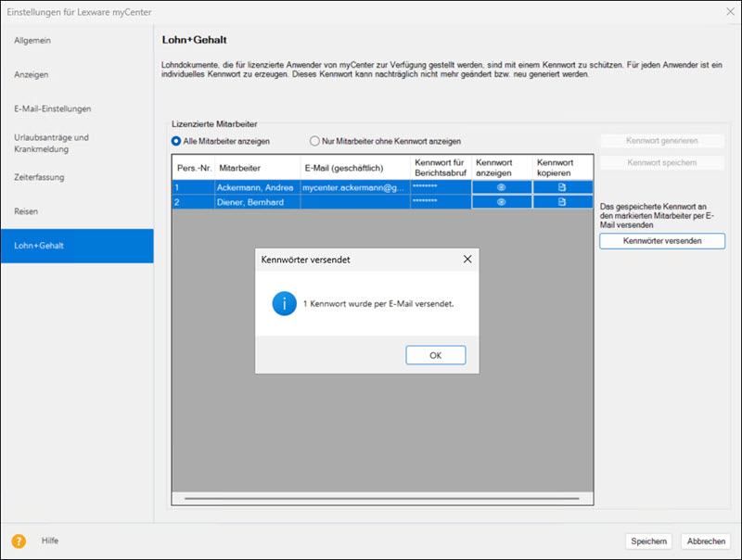
Task: Click the empty email cell for Diener, Bernhard
Action: click(x=355, y=202)
